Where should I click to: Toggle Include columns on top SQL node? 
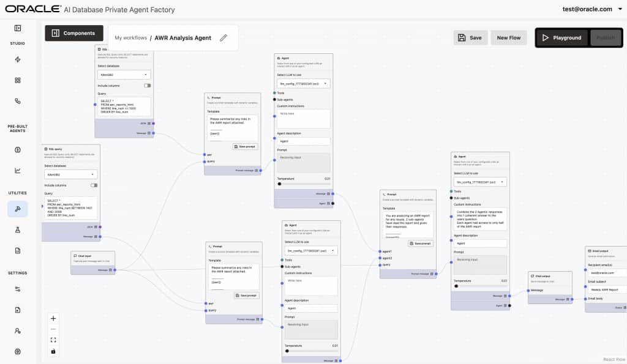pos(147,86)
